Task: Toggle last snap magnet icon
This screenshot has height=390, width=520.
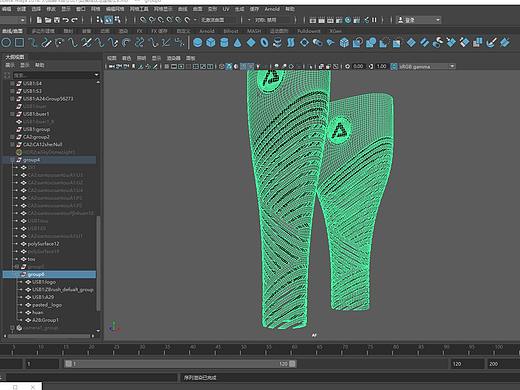Action: click(x=187, y=20)
